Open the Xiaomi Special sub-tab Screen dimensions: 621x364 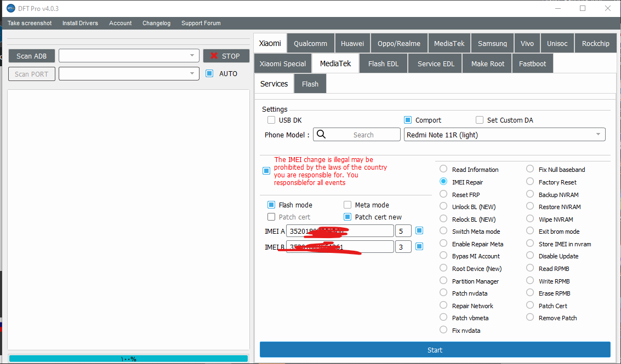(x=283, y=63)
